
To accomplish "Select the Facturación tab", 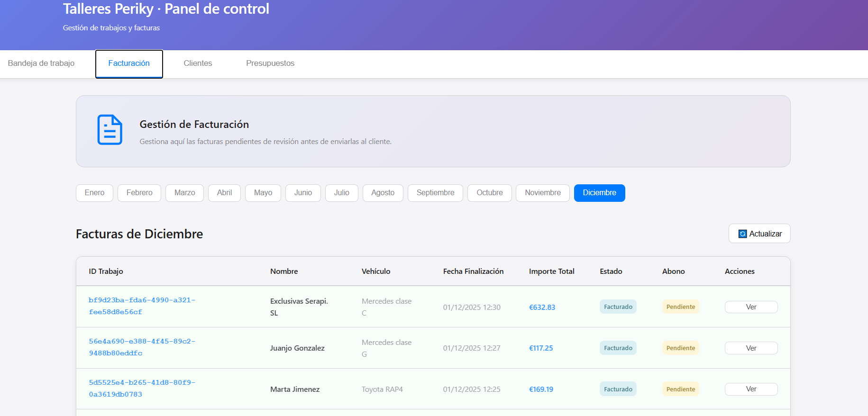I will pyautogui.click(x=129, y=63).
